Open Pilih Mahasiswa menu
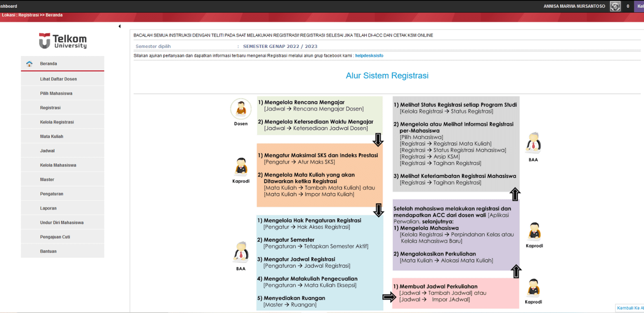The width and height of the screenshot is (644, 313). click(56, 93)
